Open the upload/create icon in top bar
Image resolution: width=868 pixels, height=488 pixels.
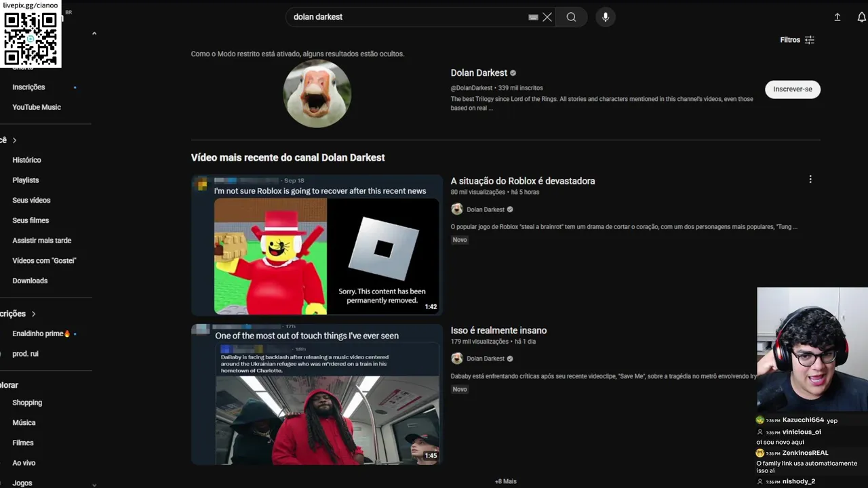point(837,17)
